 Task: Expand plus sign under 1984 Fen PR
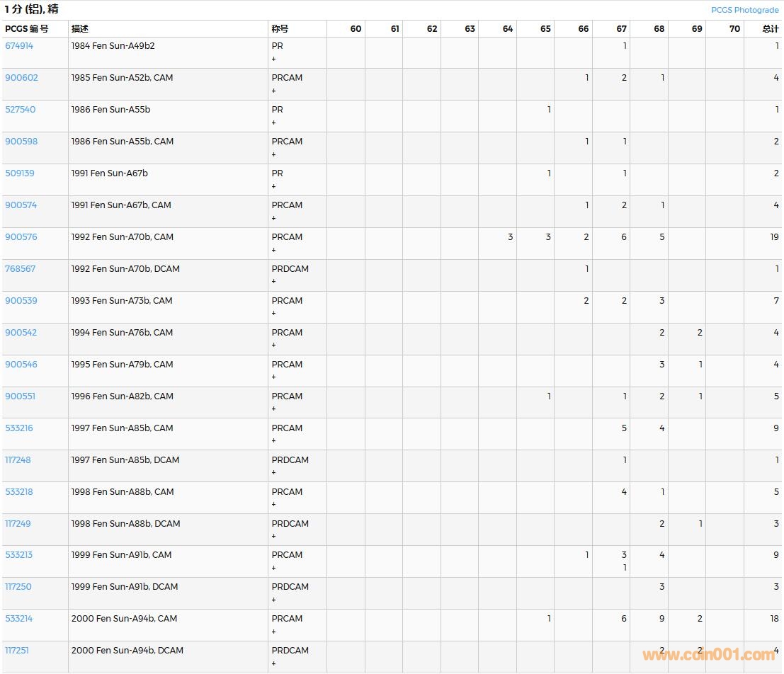point(274,59)
